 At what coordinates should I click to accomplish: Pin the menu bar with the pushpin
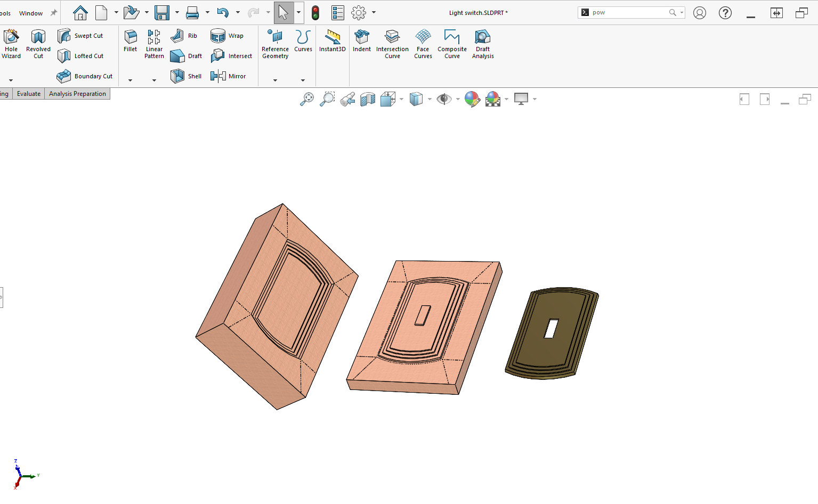click(x=53, y=12)
